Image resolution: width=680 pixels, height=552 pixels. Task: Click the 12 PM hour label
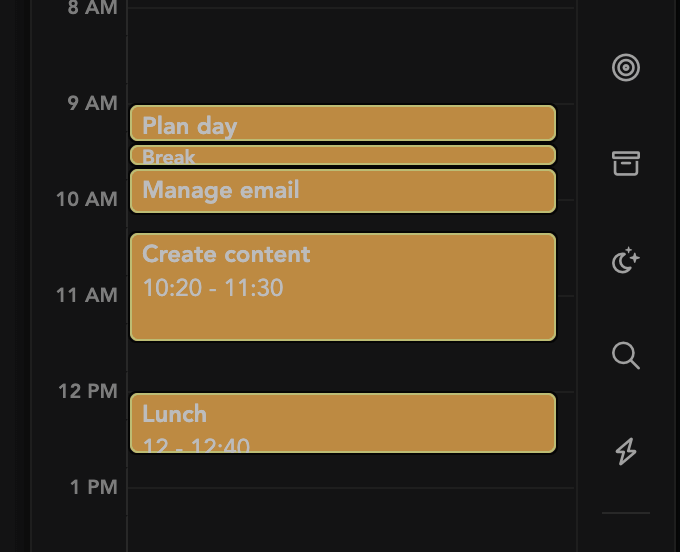[88, 391]
